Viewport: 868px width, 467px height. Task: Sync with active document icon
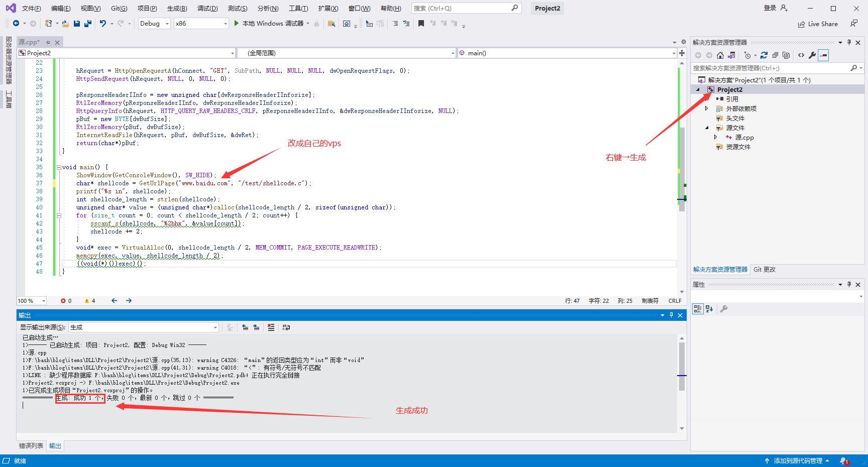(764, 55)
